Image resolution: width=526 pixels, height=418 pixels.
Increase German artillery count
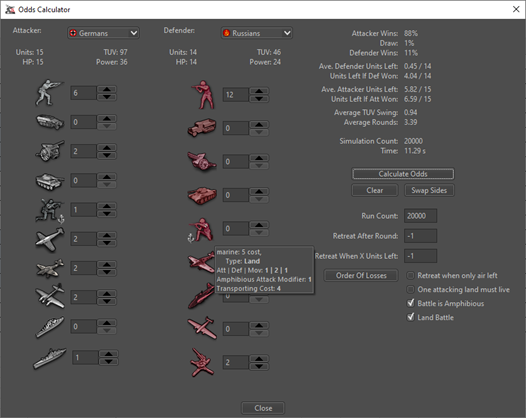(107, 147)
